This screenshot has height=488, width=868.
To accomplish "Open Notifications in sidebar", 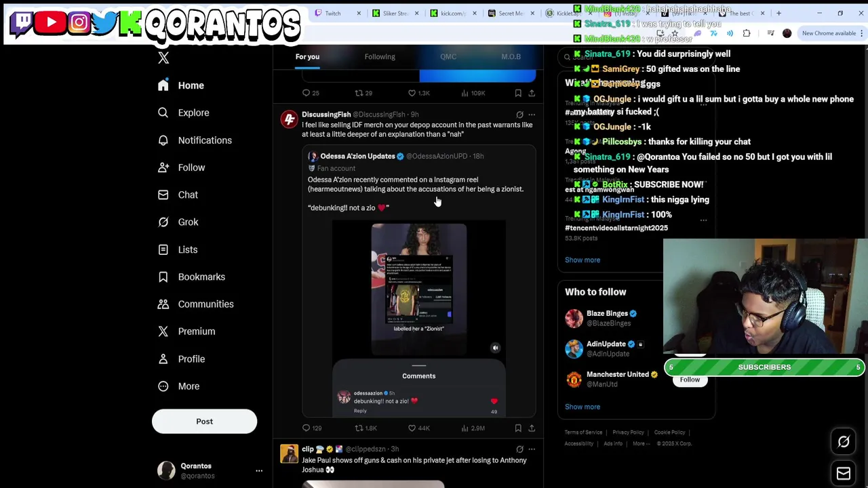I will point(195,140).
